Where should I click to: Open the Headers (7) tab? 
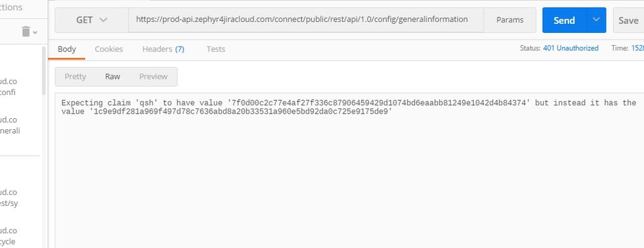point(163,49)
